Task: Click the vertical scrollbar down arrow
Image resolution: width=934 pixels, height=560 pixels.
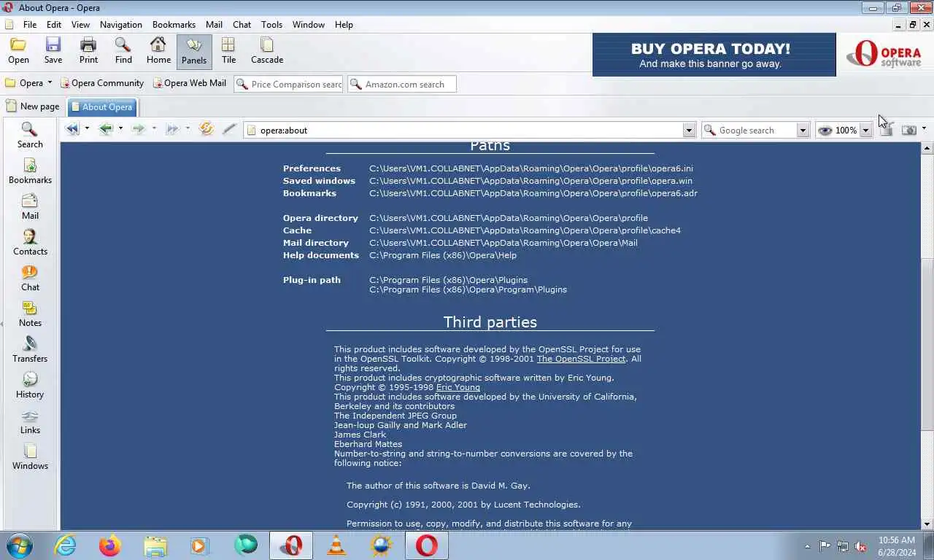Action: (x=927, y=524)
